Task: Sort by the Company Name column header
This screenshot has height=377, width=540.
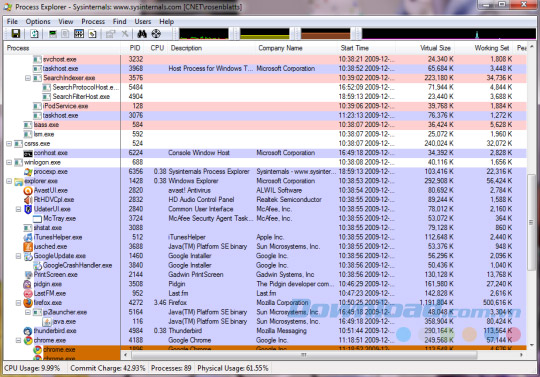Action: point(296,48)
